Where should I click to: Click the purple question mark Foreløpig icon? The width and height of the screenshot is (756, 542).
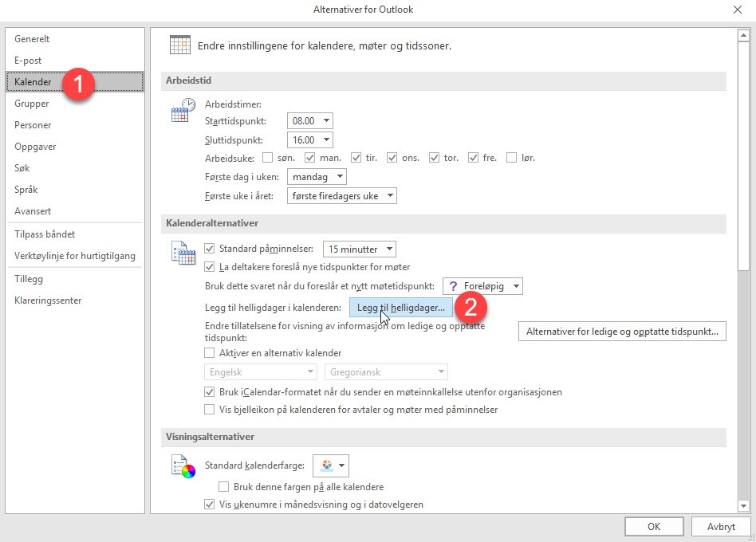[453, 286]
